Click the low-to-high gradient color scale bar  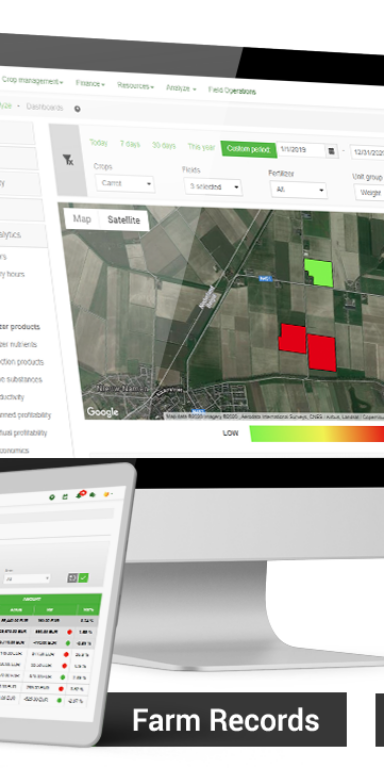pyautogui.click(x=317, y=433)
